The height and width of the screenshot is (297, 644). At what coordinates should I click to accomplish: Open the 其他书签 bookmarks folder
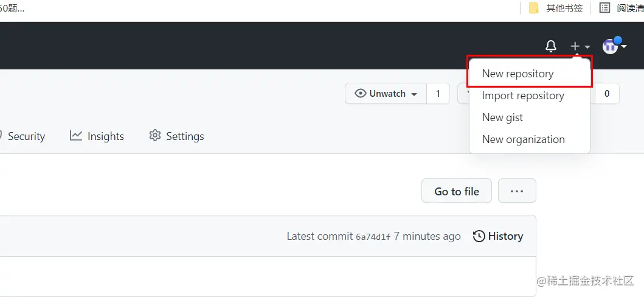(556, 8)
